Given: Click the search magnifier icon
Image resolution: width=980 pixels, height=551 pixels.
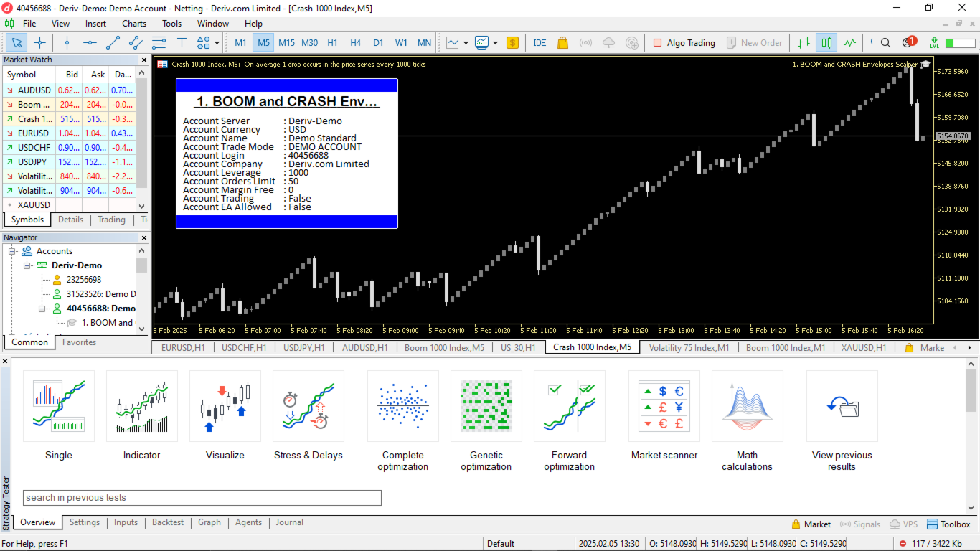Looking at the screenshot, I should [885, 42].
